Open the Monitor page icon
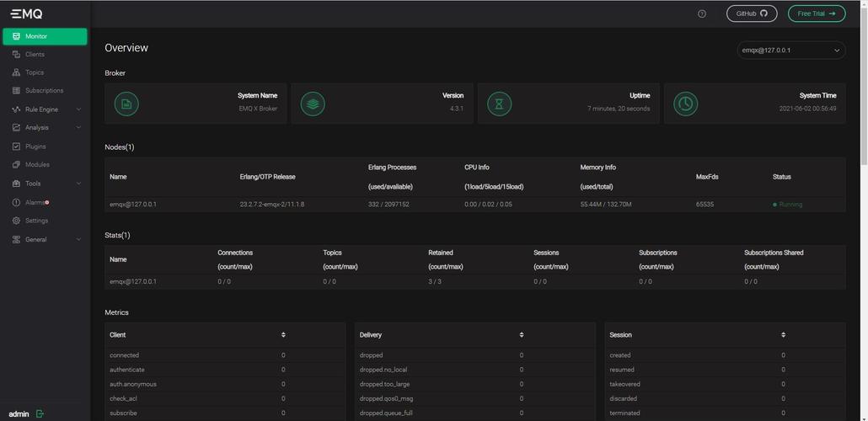 coord(16,36)
